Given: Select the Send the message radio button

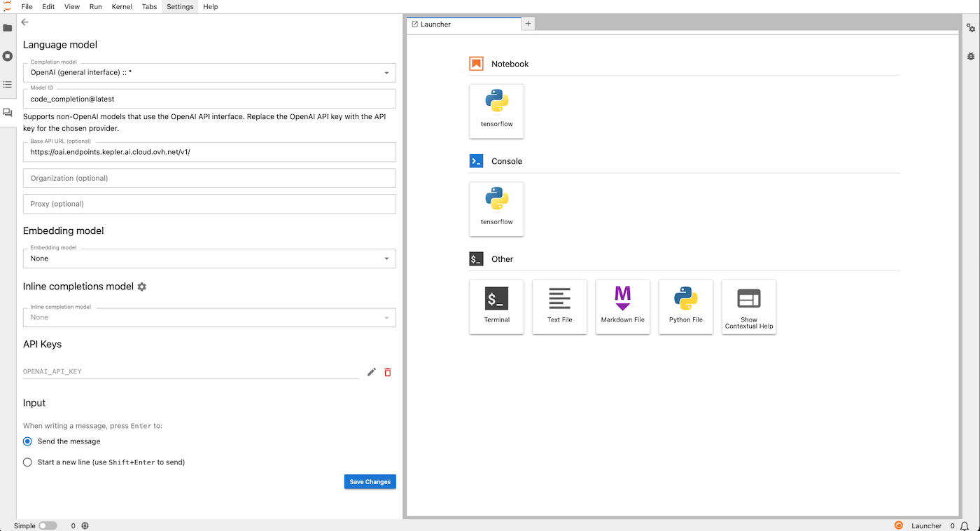Looking at the screenshot, I should pos(27,441).
